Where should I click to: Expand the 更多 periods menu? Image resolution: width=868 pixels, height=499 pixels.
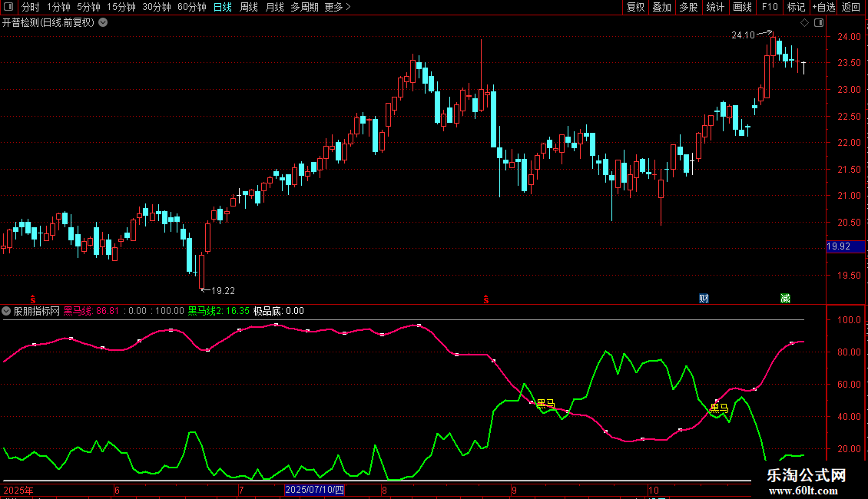point(338,7)
